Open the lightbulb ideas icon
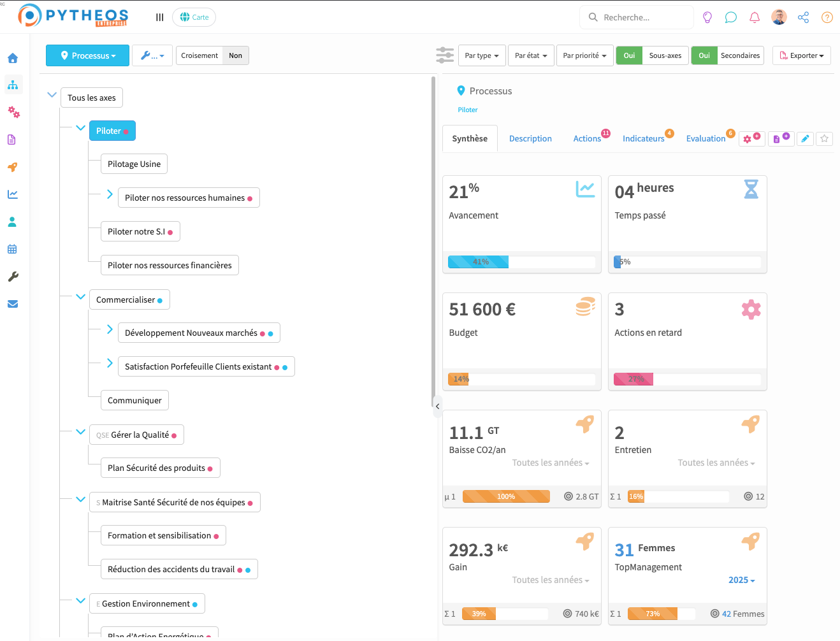Screen dimensions: 840x641 point(707,17)
